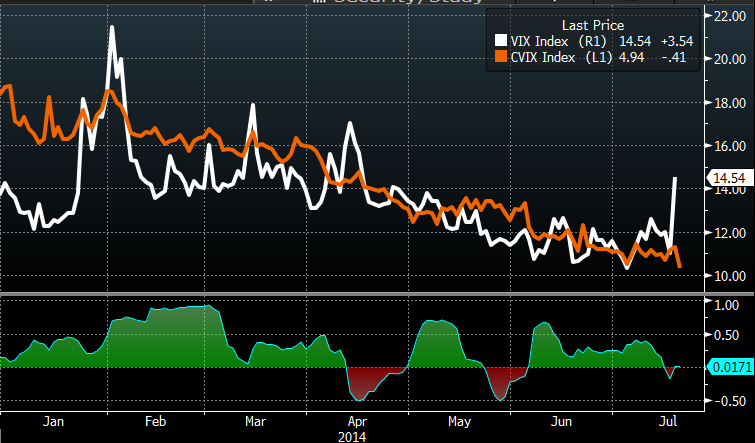Click the white VIX Index legend swatch
This screenshot has width=755, height=443.
502,41
